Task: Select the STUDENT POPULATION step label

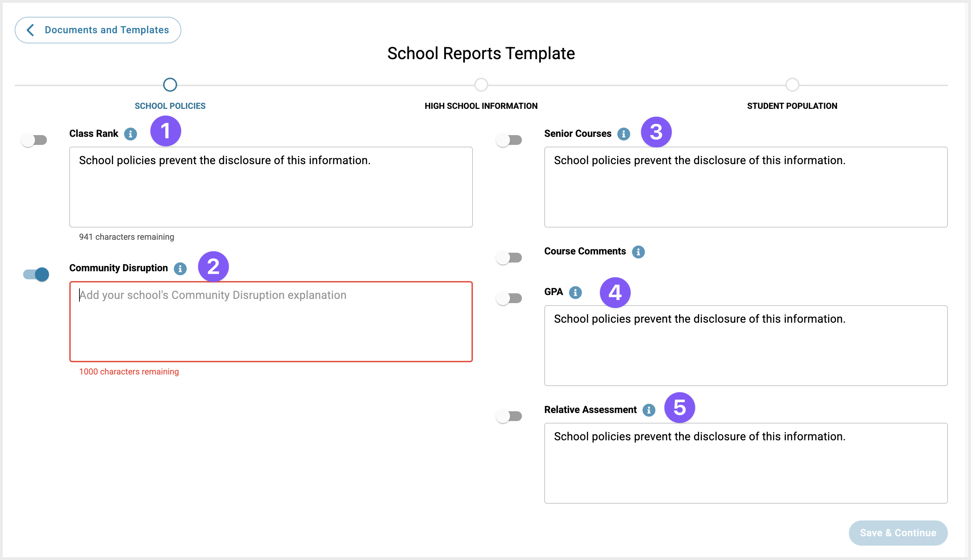Action: pos(792,106)
